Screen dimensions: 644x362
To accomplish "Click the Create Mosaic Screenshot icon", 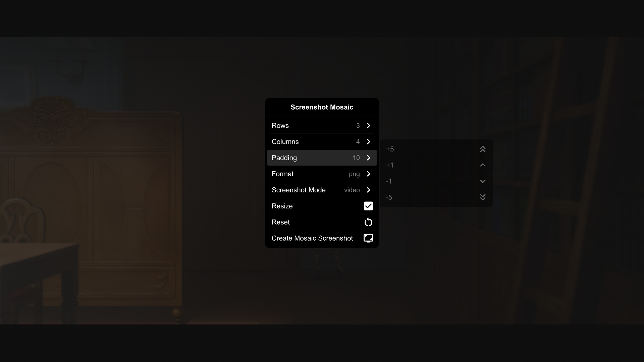I will pos(368,238).
